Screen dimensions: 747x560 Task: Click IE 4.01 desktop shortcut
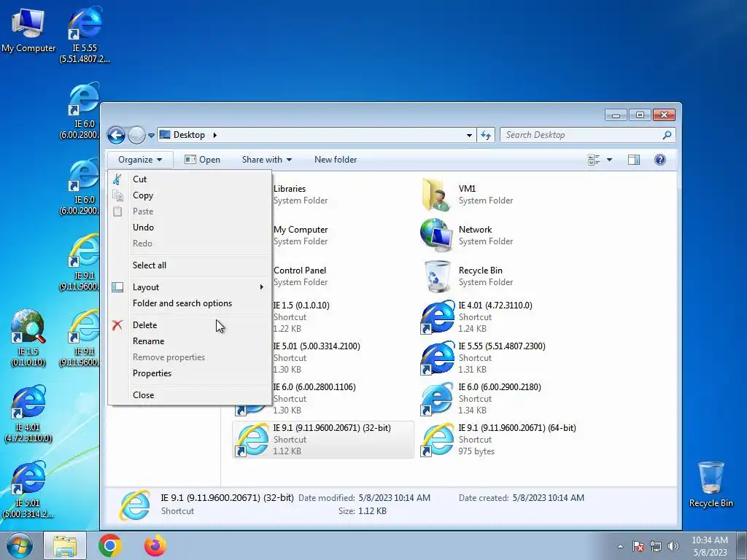coord(28,414)
